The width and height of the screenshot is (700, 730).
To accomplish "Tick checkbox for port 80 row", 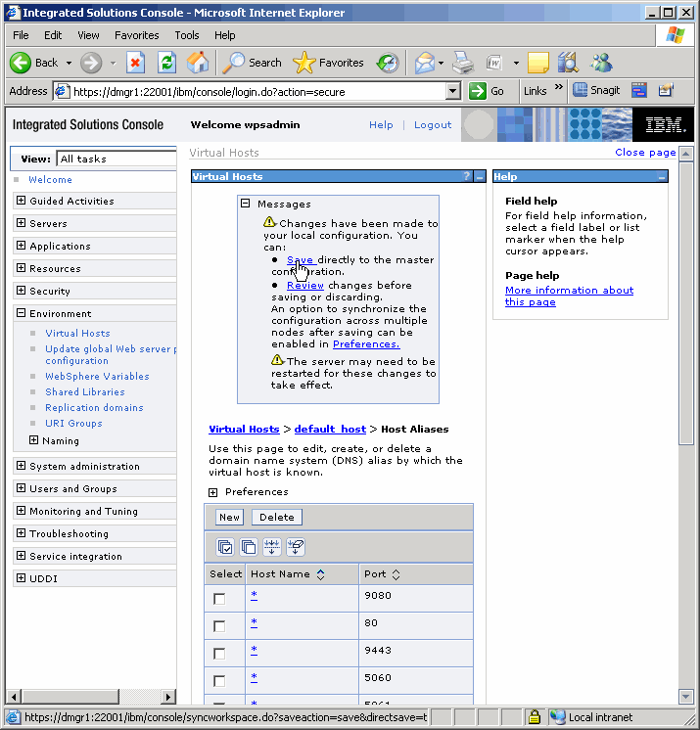I will (219, 626).
